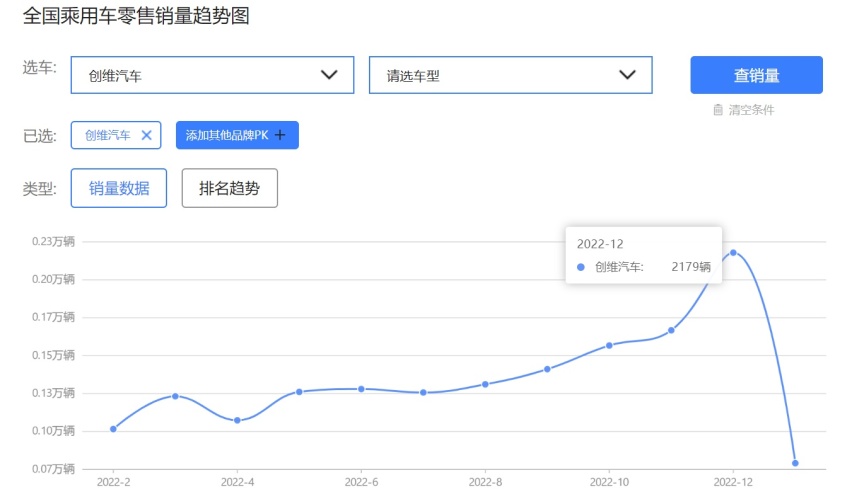
Task: Click the 清空条件 trash icon
Action: click(x=718, y=110)
